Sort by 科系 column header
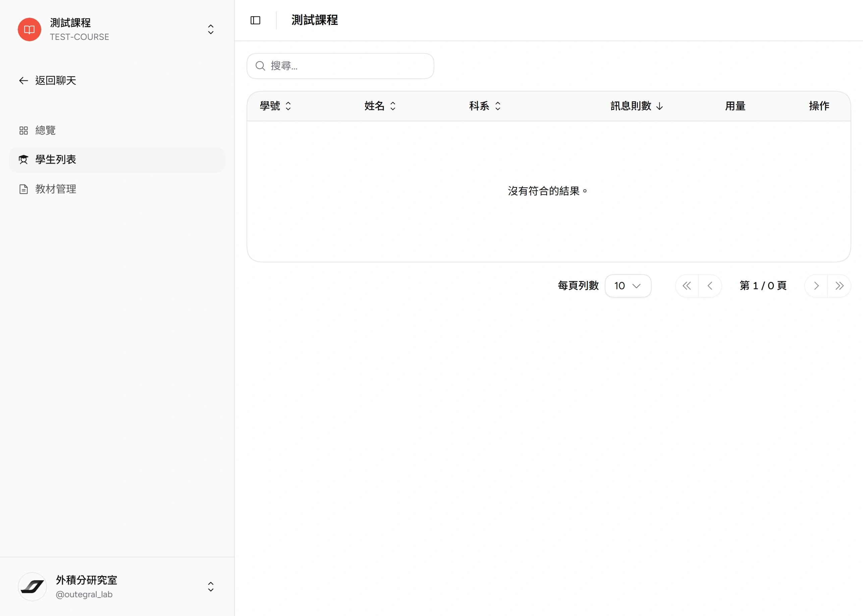 point(485,106)
